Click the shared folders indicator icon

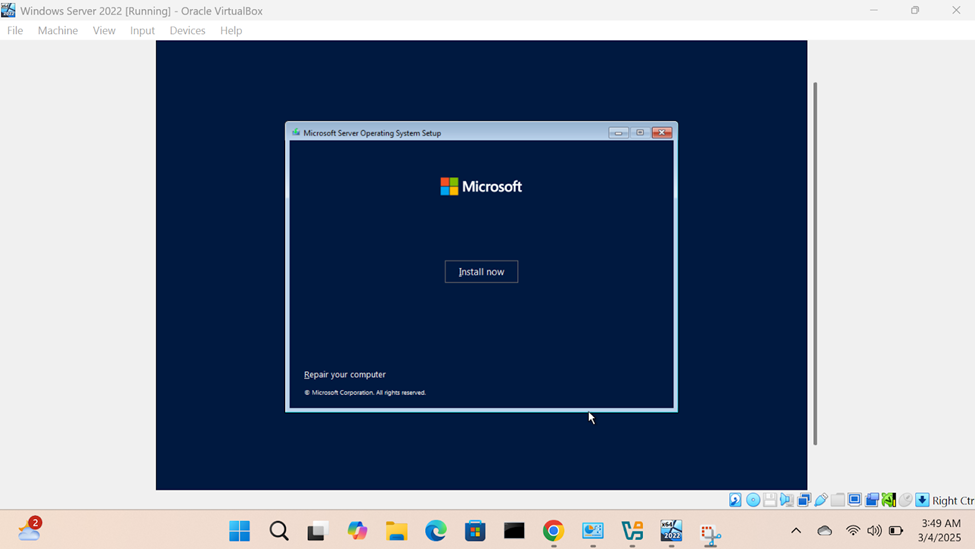[838, 500]
